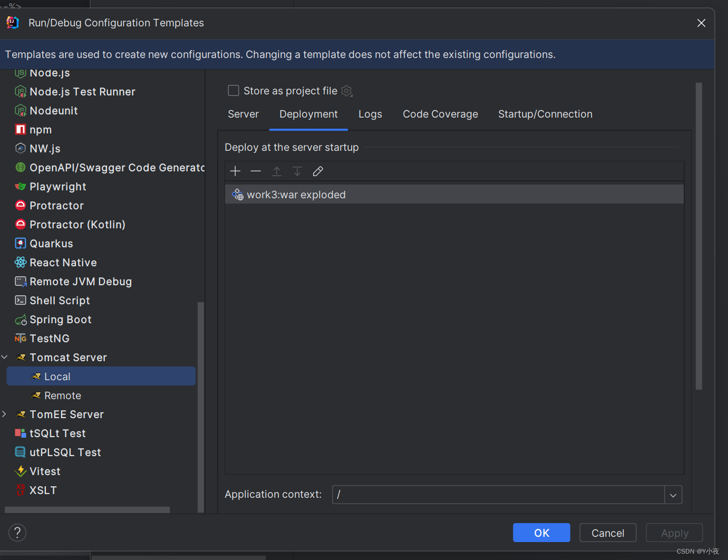
Task: Click the XSLT icon
Action: (21, 490)
